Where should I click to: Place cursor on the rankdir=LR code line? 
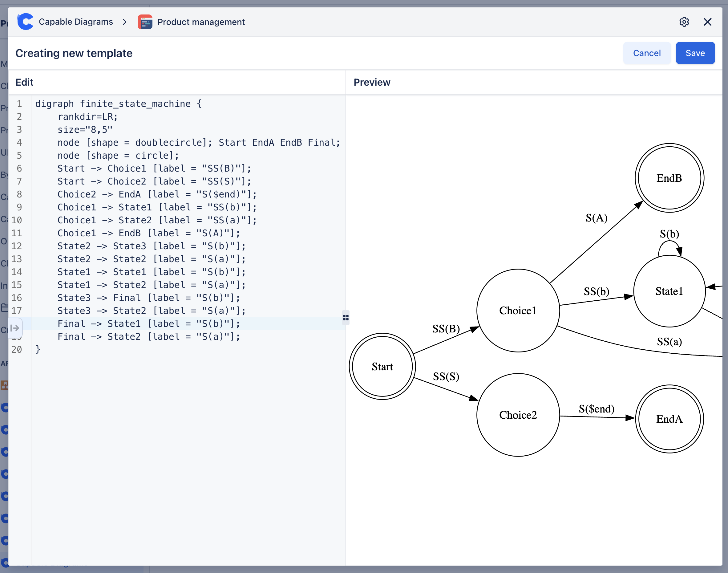[88, 116]
